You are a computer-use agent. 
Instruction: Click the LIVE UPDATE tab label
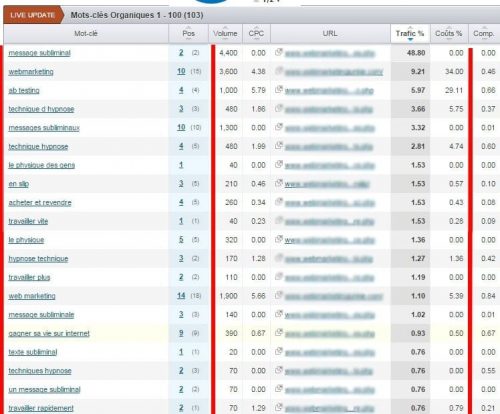[33, 15]
